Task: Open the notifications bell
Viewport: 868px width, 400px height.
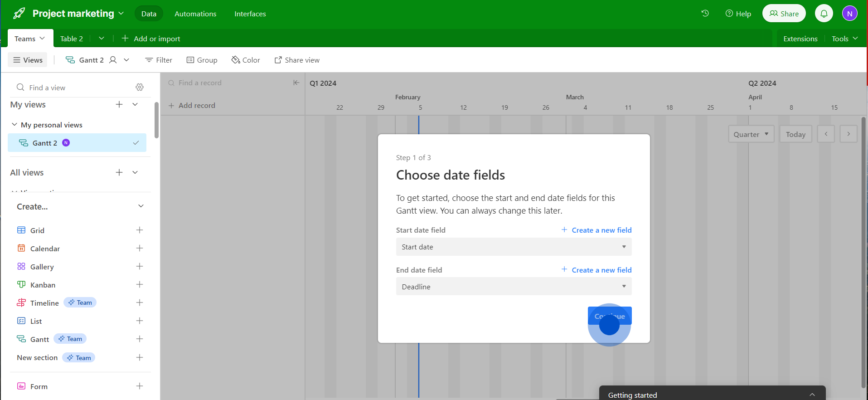Action: [824, 14]
